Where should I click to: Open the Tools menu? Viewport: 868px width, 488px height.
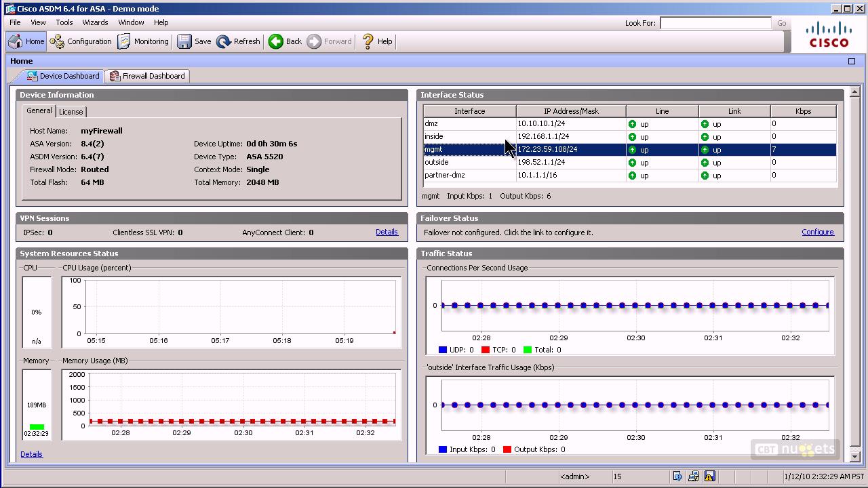(x=64, y=22)
